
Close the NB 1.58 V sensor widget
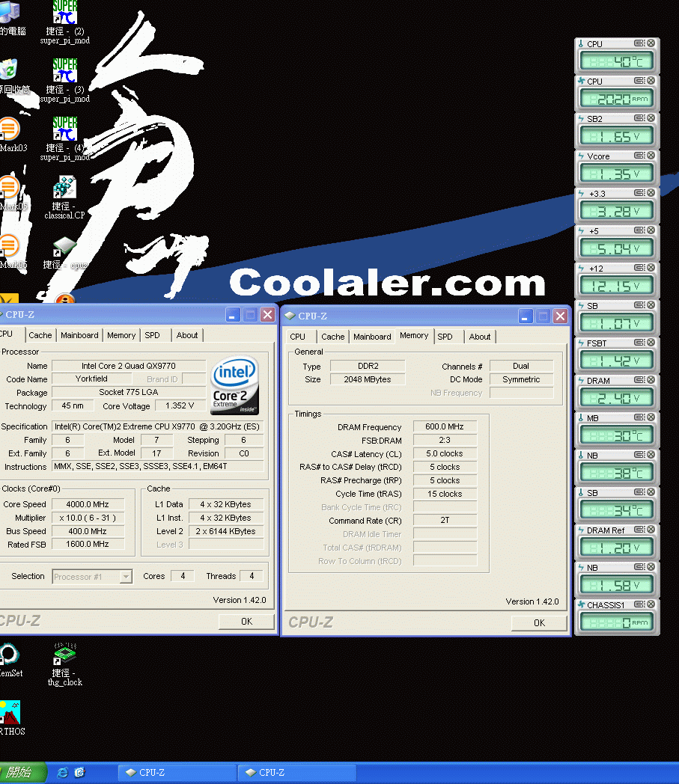pos(651,567)
